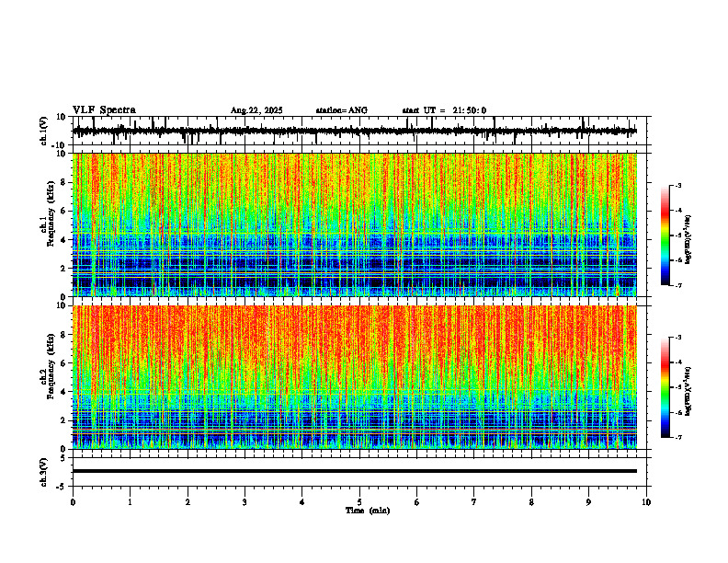The image size is (728, 563).
Task: Click the "-7" label on ch.2 color scale
Action: (x=677, y=437)
